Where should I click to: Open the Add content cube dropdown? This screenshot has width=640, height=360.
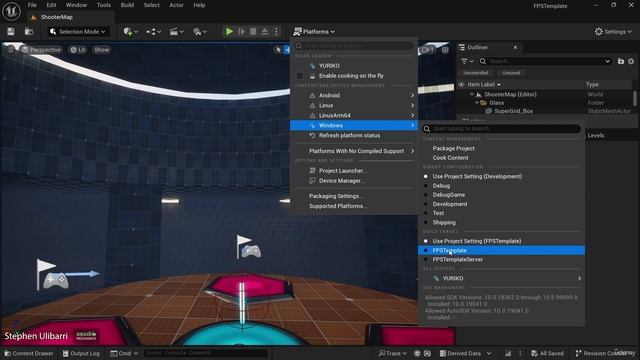point(131,31)
